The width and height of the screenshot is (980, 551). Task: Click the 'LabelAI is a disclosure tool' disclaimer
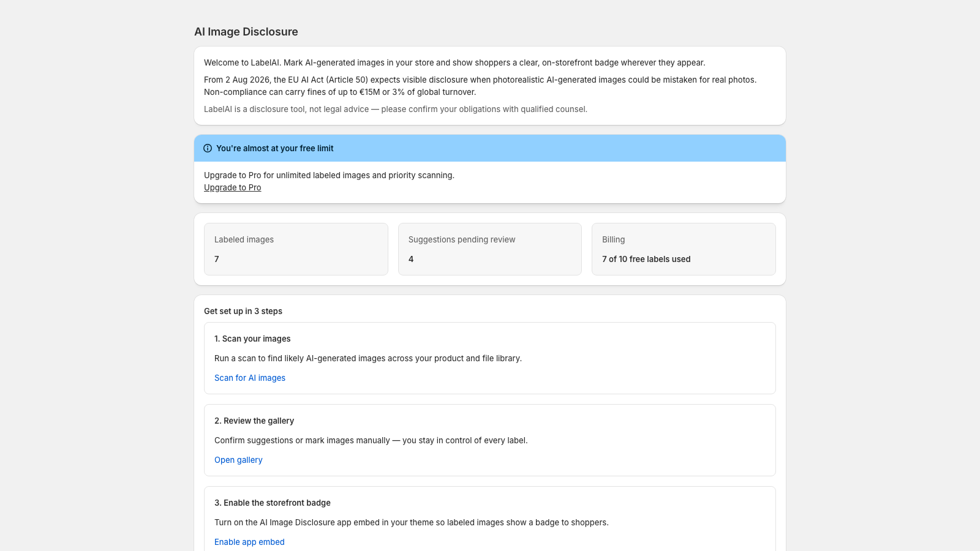coord(396,109)
